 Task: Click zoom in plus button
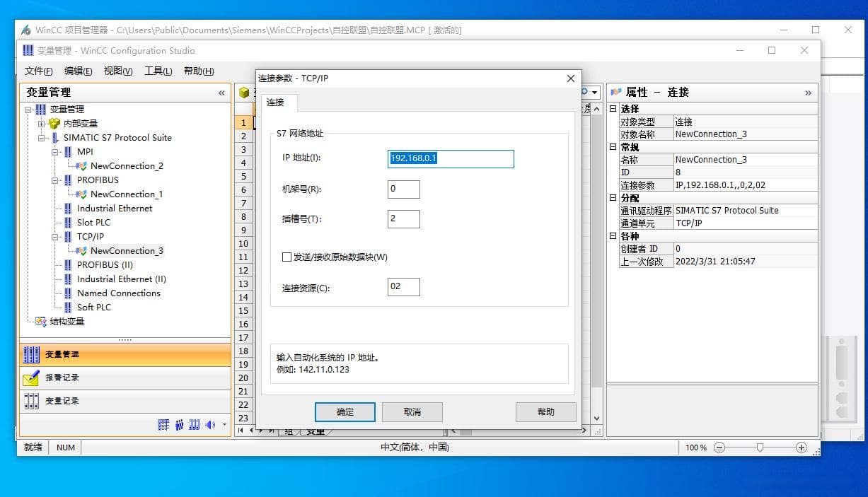point(802,448)
